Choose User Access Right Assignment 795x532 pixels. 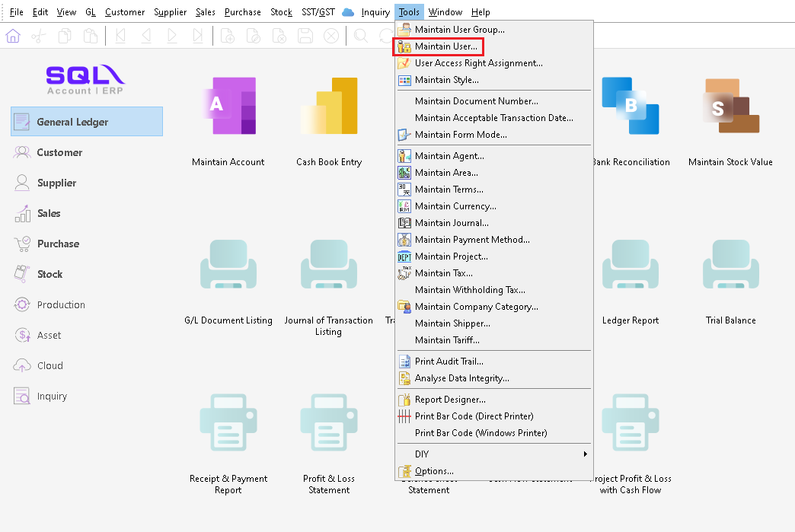pyautogui.click(x=478, y=63)
